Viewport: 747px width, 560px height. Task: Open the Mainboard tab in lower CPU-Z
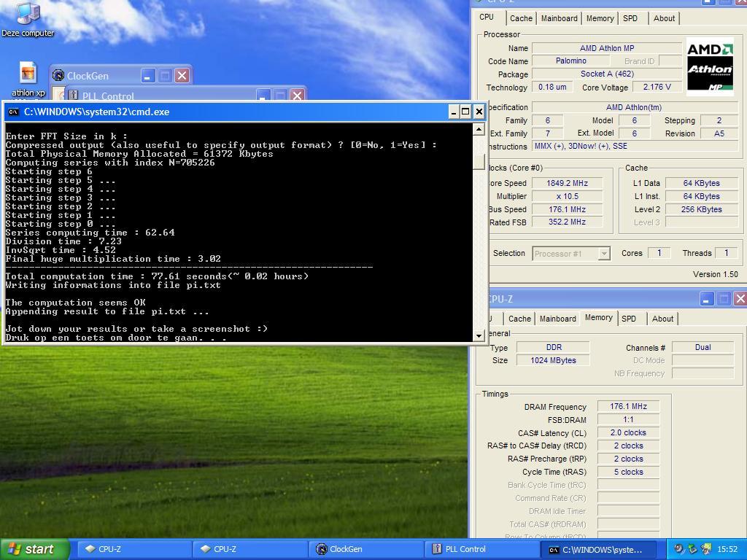point(557,319)
